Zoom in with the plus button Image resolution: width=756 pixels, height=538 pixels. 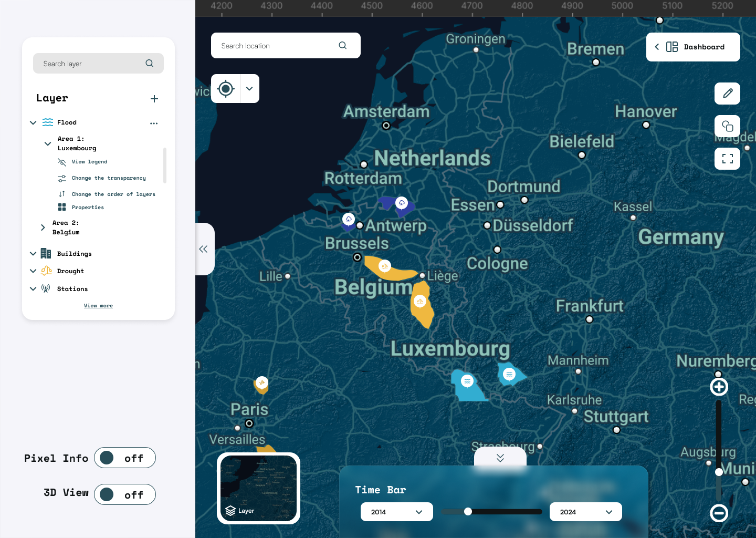click(719, 387)
